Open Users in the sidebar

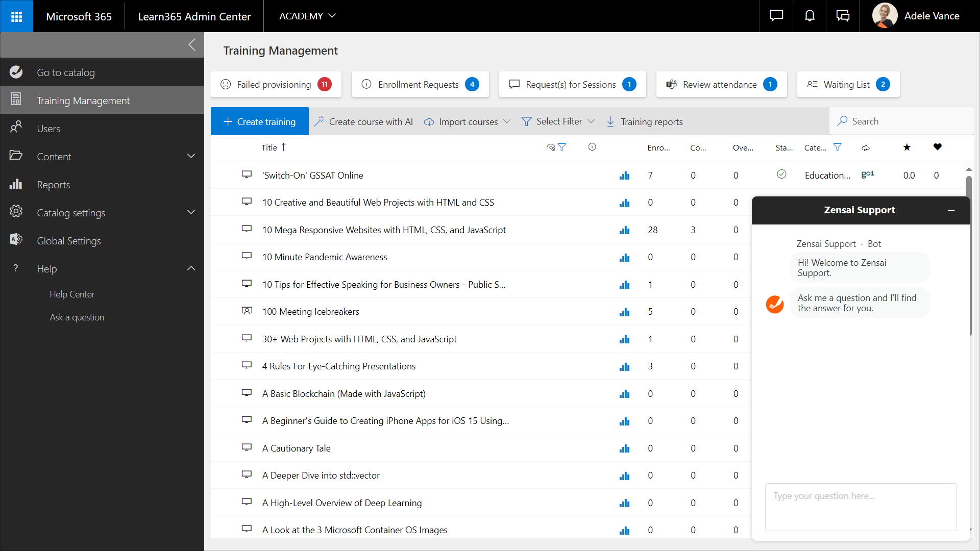48,129
